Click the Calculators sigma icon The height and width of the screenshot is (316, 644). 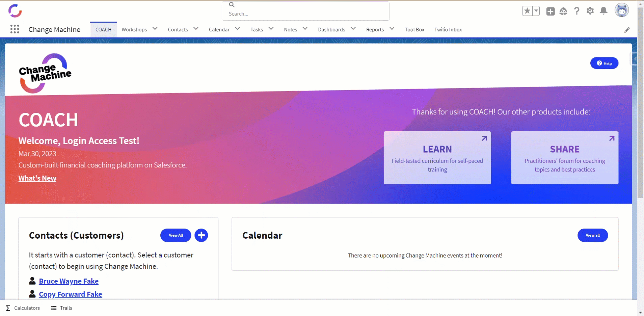point(8,308)
